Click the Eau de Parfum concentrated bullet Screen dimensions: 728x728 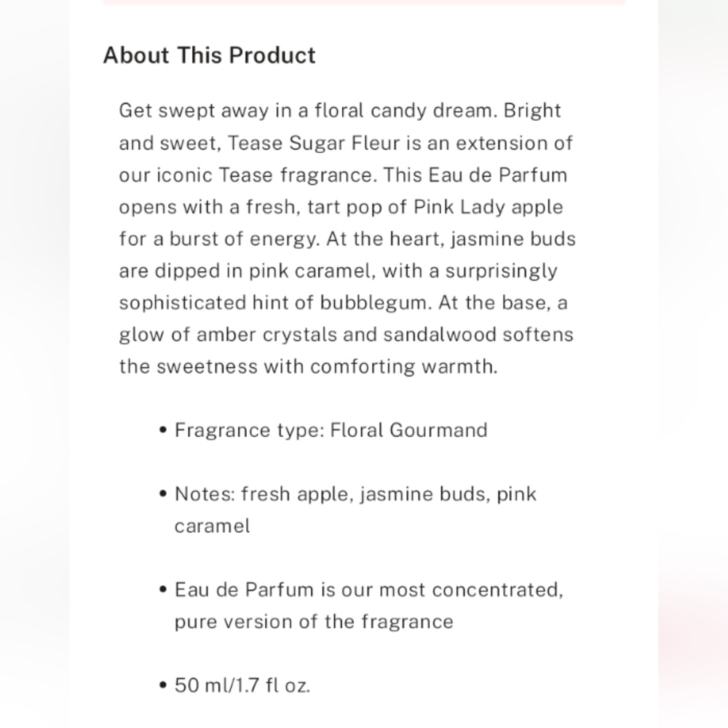click(x=369, y=606)
